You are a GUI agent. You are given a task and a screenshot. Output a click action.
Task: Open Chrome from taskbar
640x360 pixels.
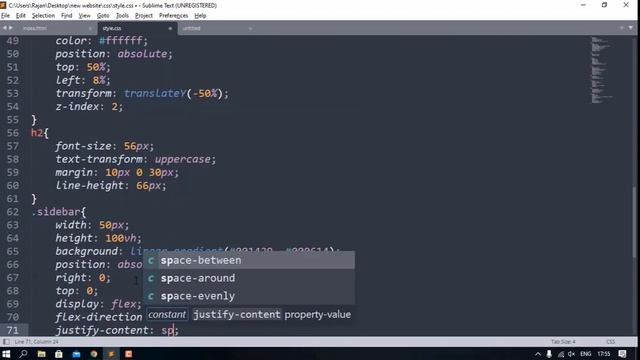[x=94, y=354]
